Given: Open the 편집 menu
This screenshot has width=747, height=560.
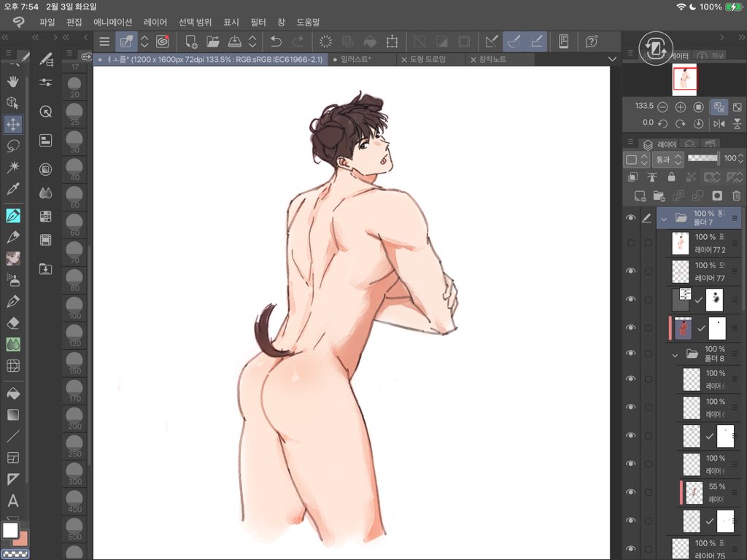Looking at the screenshot, I should click(x=74, y=22).
